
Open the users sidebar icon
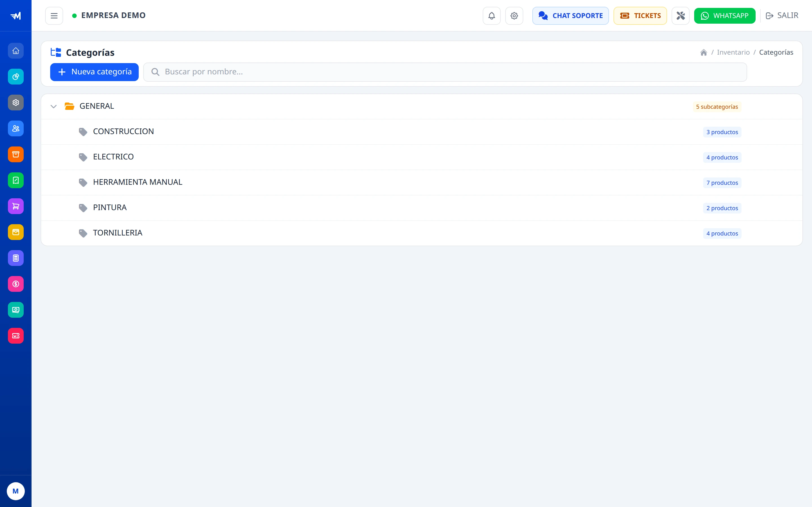click(x=16, y=128)
